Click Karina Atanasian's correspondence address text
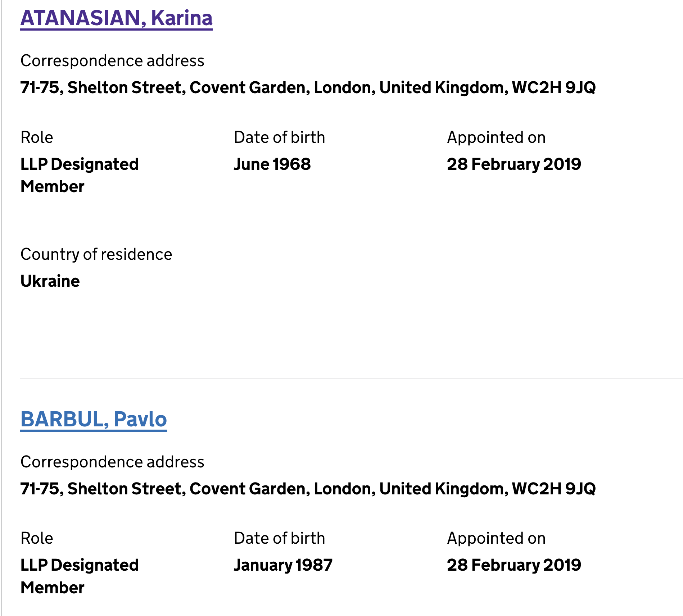The width and height of the screenshot is (683, 616). [x=308, y=88]
